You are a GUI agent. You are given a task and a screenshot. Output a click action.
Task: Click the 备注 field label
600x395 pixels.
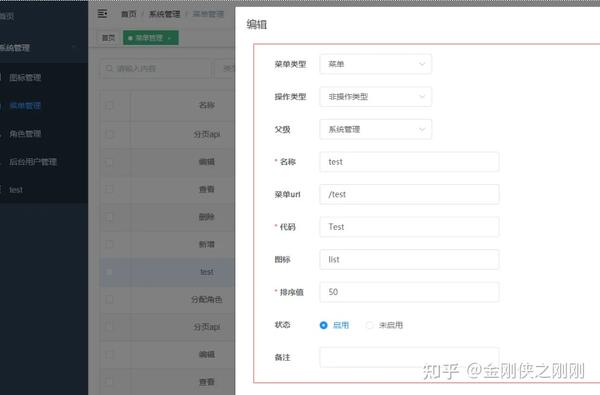pyautogui.click(x=282, y=357)
